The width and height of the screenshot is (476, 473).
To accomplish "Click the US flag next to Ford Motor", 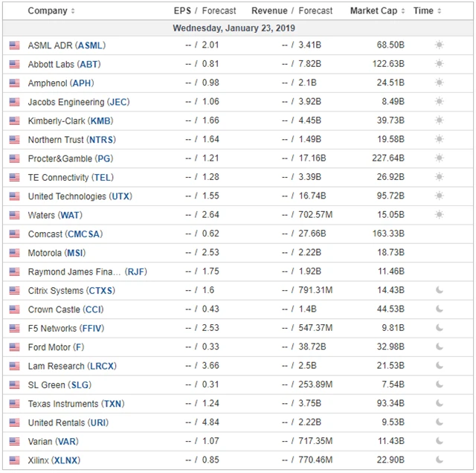I will (x=14, y=347).
